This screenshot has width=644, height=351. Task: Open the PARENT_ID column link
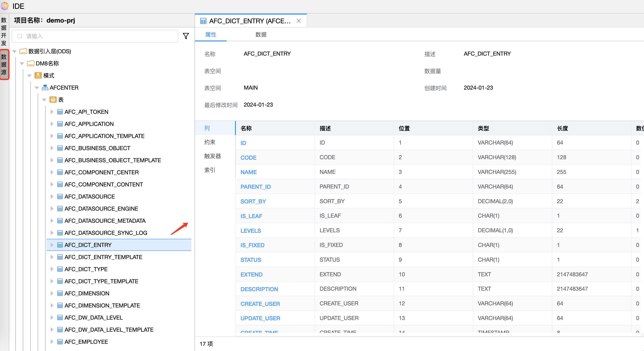[x=255, y=187]
